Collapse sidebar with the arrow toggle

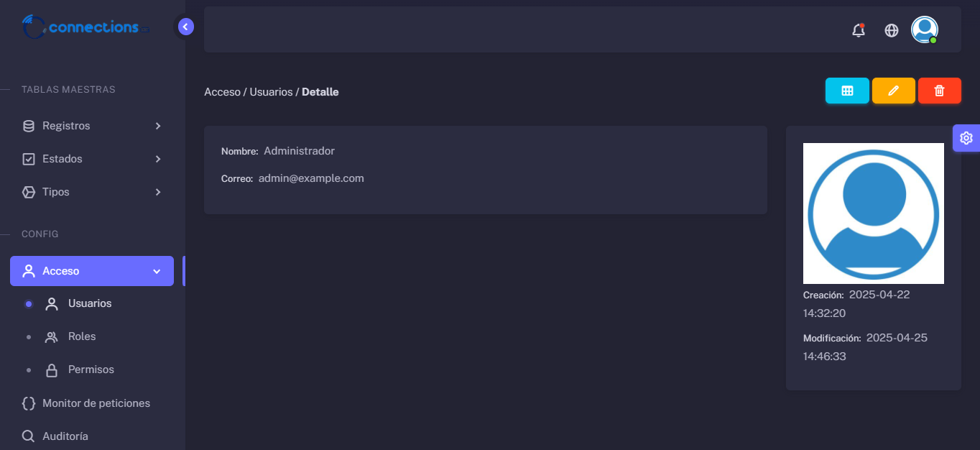(185, 27)
